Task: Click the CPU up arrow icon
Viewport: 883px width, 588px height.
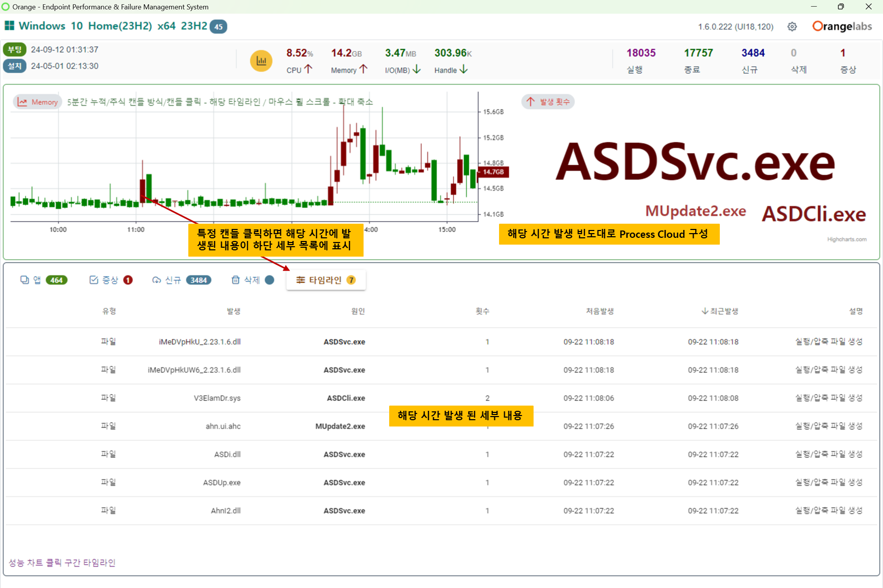Action: pos(308,69)
